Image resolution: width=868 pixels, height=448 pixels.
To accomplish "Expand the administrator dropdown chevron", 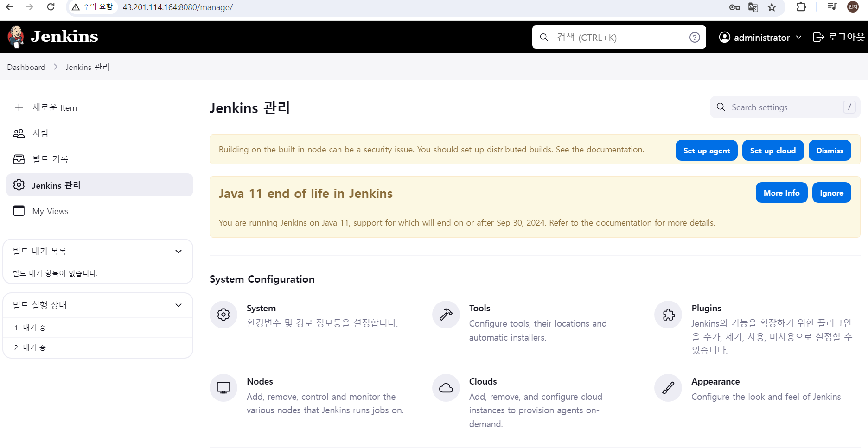I will click(798, 37).
